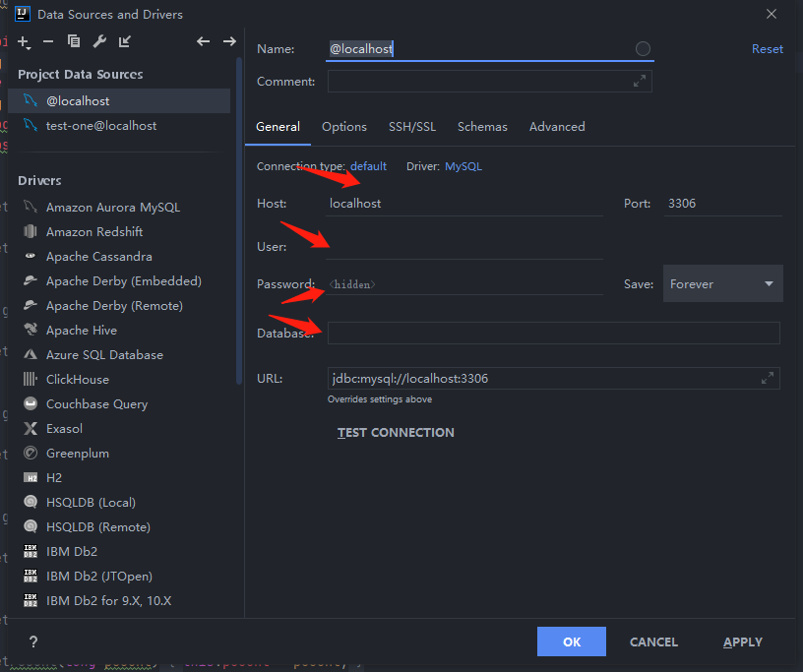803x672 pixels.
Task: Select @localhost data source
Action: point(119,101)
